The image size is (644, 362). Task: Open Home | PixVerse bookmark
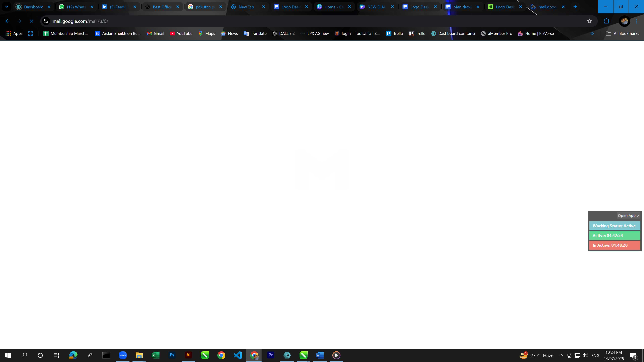tap(536, 34)
